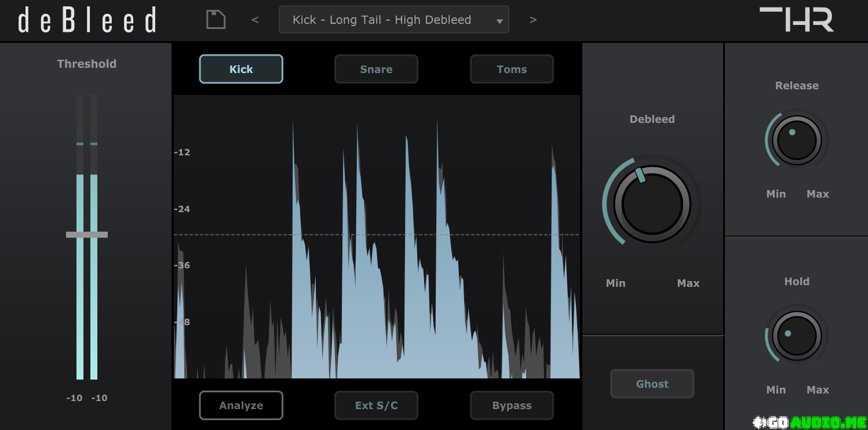
Task: Click the Debleed Min label
Action: [615, 283]
